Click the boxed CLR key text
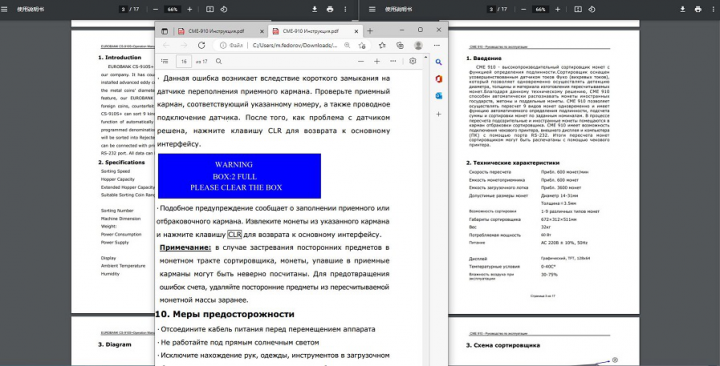The image size is (720, 366). coord(234,235)
